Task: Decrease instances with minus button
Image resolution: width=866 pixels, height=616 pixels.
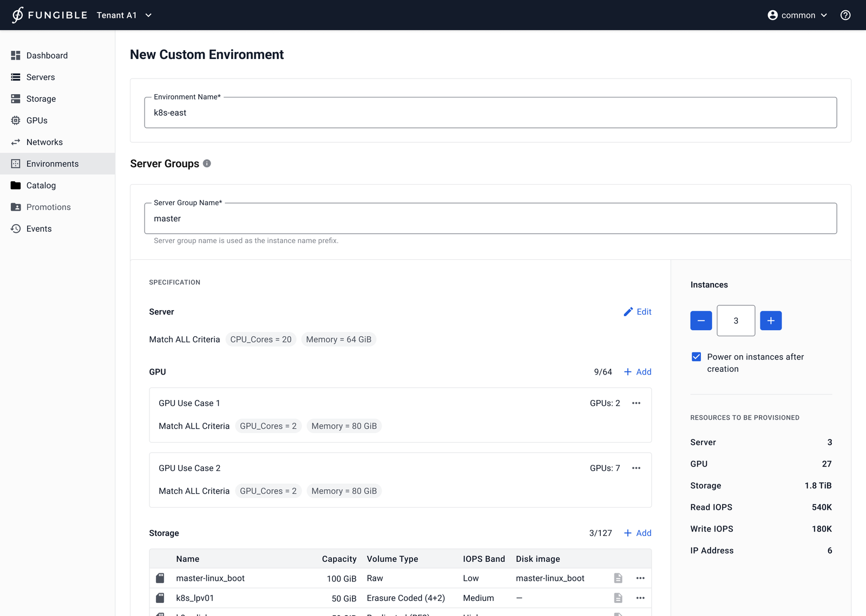Action: tap(701, 320)
